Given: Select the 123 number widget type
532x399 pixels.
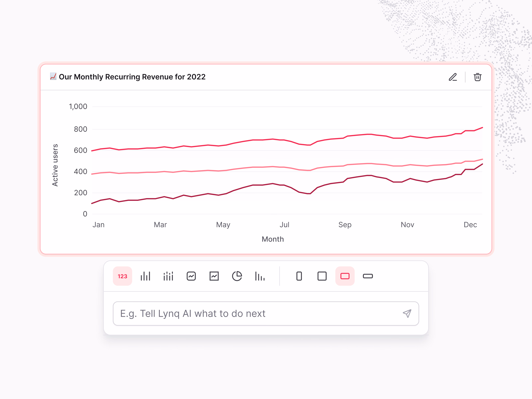Looking at the screenshot, I should (x=122, y=276).
